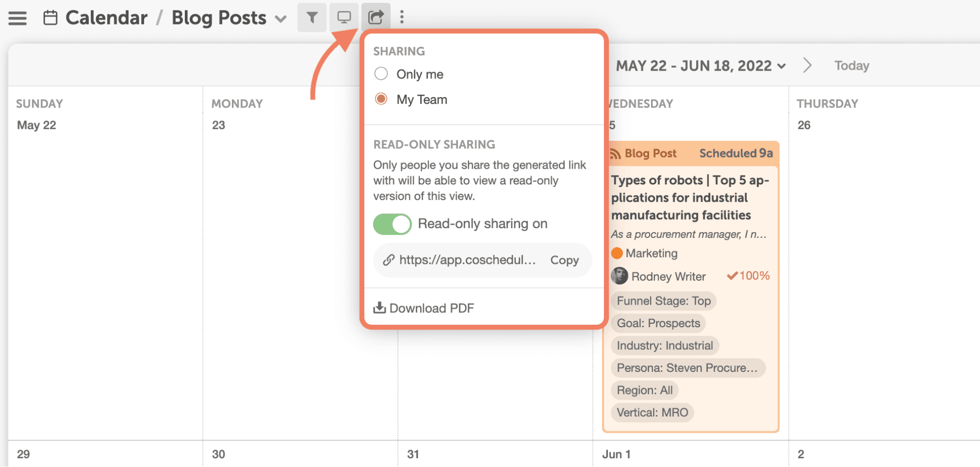Copy the read-only sharing link
Viewport: 980px width, 467px height.
(564, 260)
